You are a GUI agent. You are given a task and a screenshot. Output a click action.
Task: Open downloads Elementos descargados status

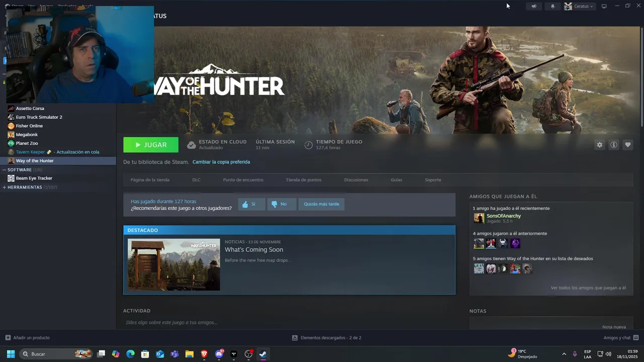coord(327,338)
